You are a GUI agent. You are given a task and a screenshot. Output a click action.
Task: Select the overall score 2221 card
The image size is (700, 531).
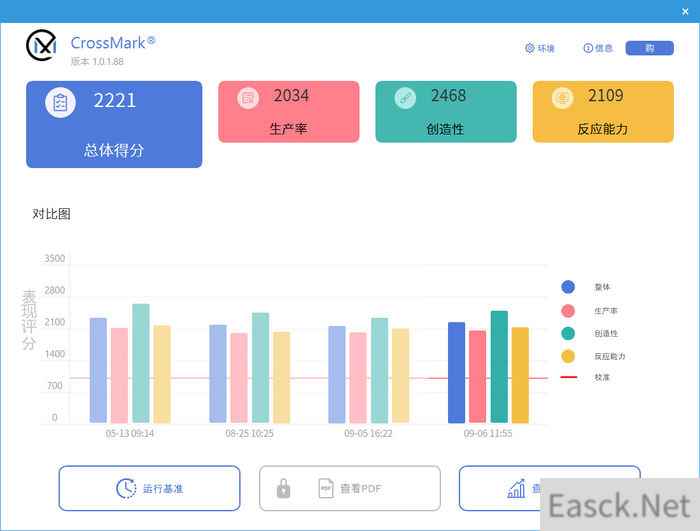tap(114, 124)
